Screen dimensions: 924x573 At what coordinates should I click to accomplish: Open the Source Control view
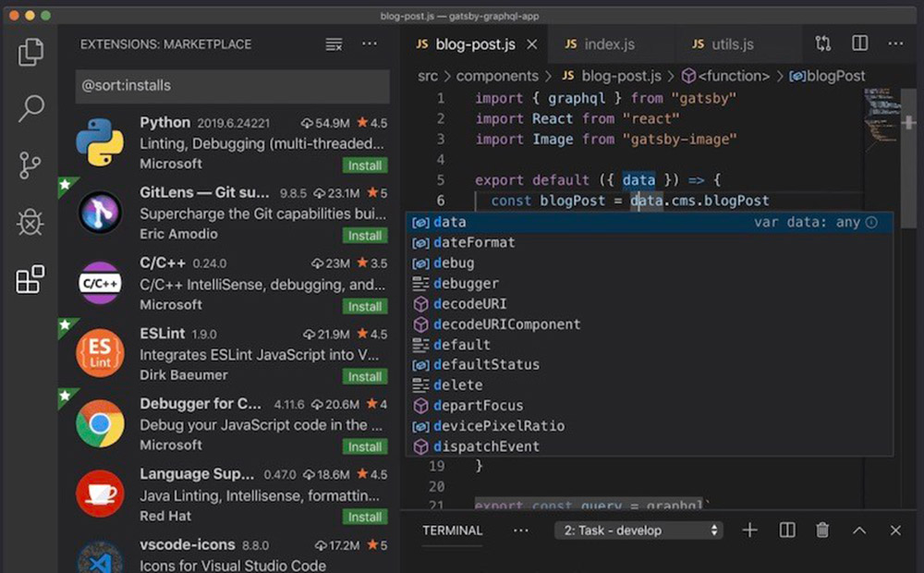30,165
